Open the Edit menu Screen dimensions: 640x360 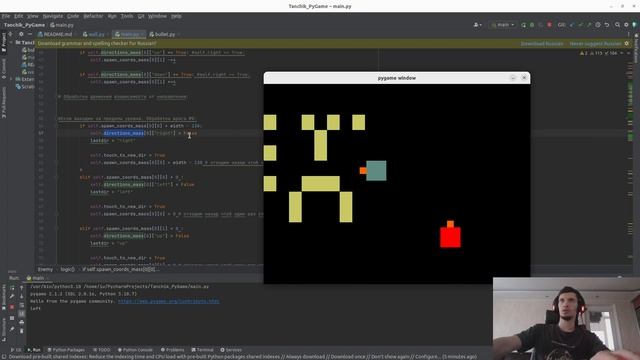click(19, 16)
